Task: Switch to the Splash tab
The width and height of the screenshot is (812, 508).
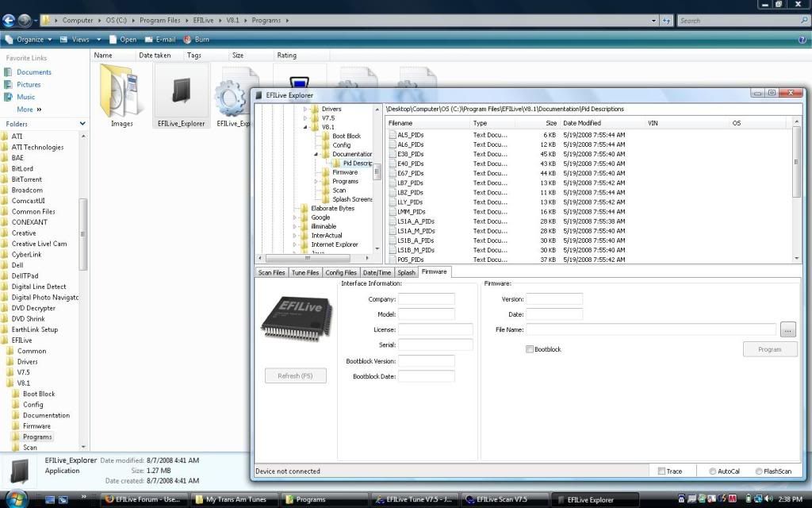Action: pyautogui.click(x=406, y=273)
